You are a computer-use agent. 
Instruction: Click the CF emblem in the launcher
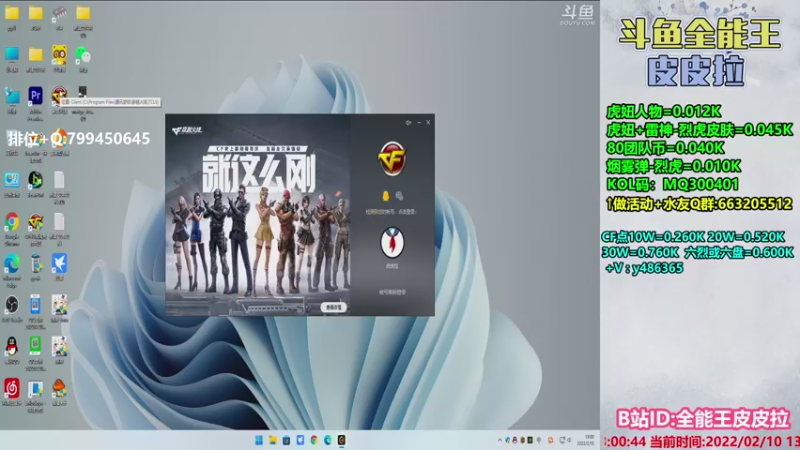coord(392,159)
